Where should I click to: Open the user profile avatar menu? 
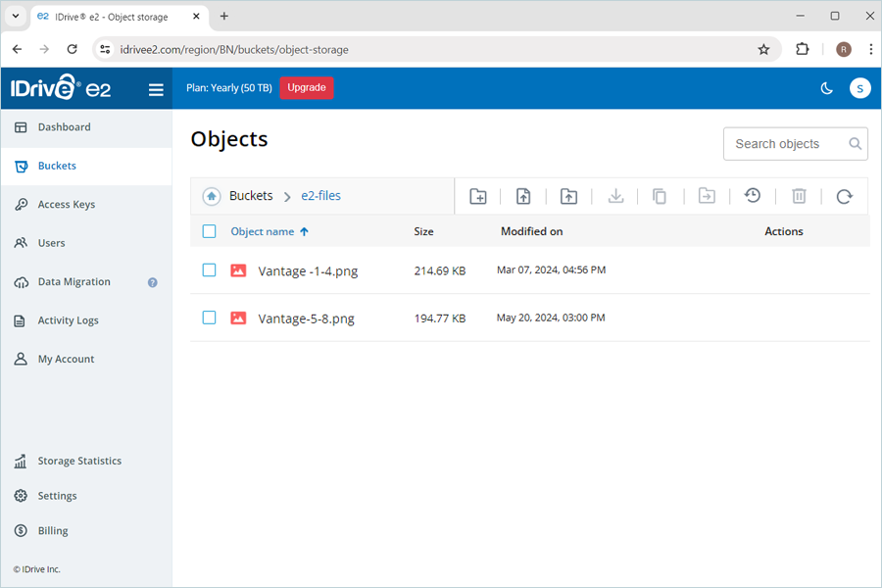point(859,88)
